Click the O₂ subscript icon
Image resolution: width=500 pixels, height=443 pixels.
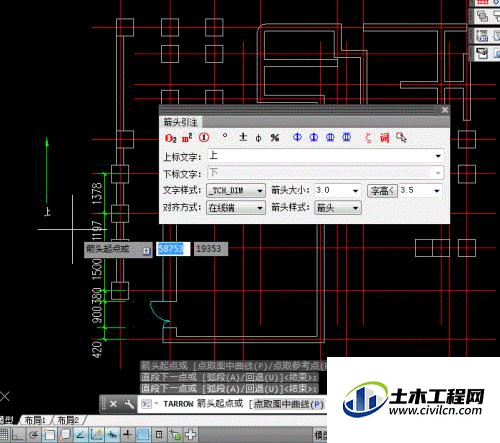coord(170,138)
